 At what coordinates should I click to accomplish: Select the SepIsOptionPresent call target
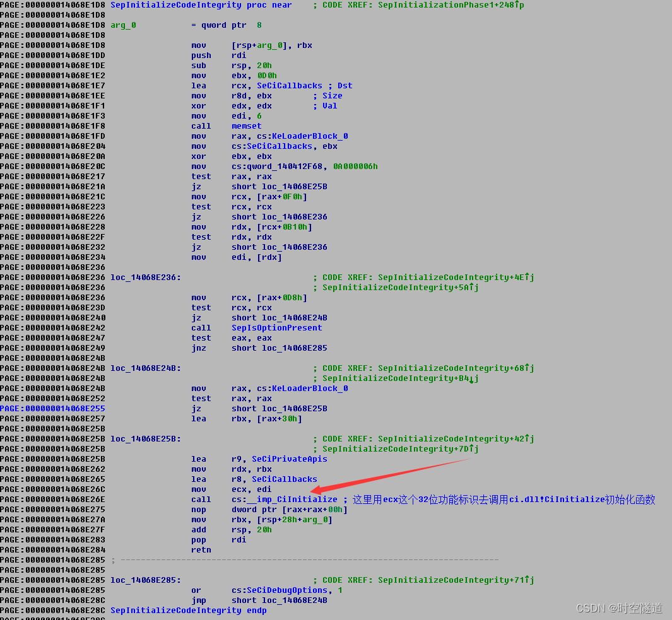(277, 328)
